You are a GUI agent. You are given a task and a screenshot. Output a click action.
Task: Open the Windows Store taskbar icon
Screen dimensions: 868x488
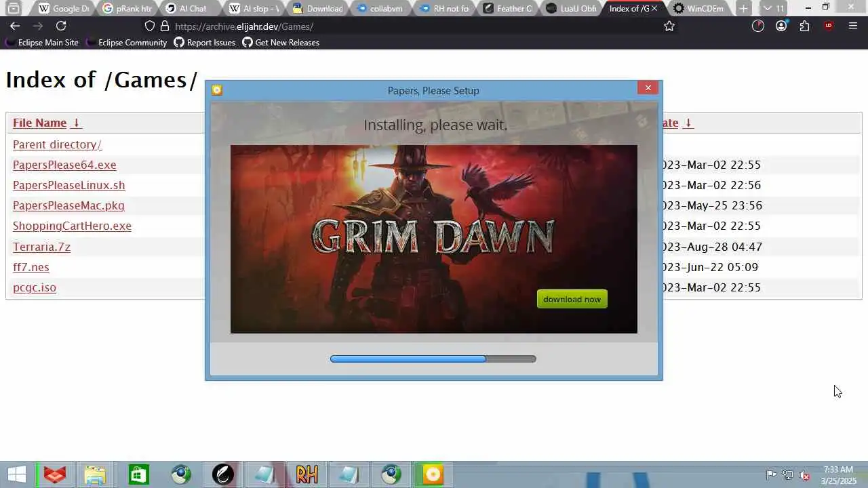pos(138,474)
